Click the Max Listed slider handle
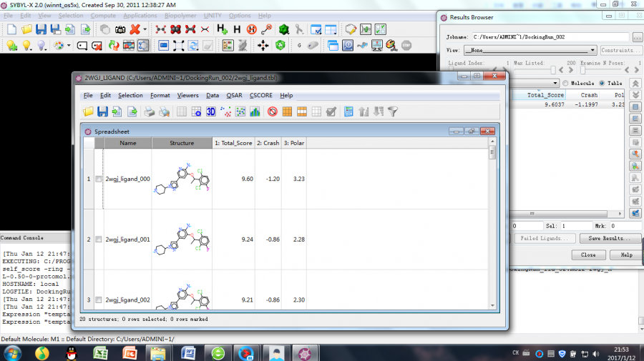 [553, 70]
